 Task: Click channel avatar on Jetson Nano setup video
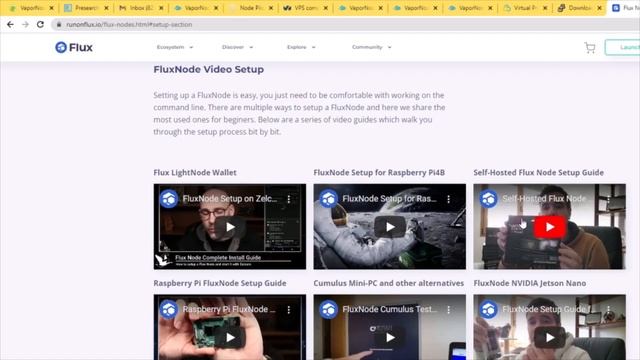pos(489,310)
